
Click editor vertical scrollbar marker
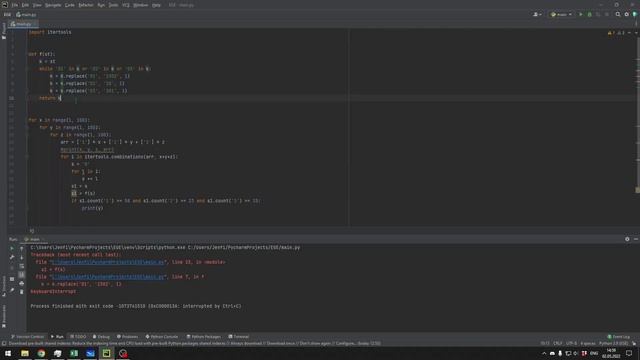coord(638,190)
